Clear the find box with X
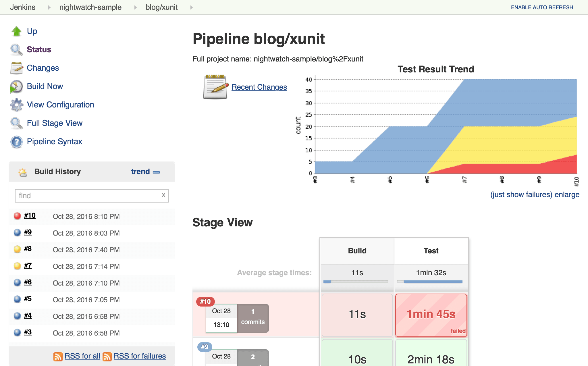The height and width of the screenshot is (366, 588). click(x=163, y=195)
